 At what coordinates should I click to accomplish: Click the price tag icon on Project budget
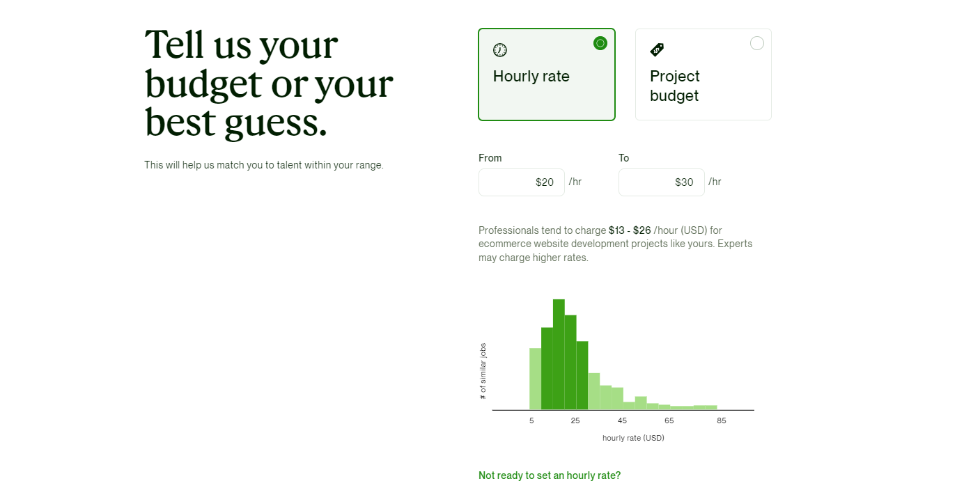click(657, 50)
